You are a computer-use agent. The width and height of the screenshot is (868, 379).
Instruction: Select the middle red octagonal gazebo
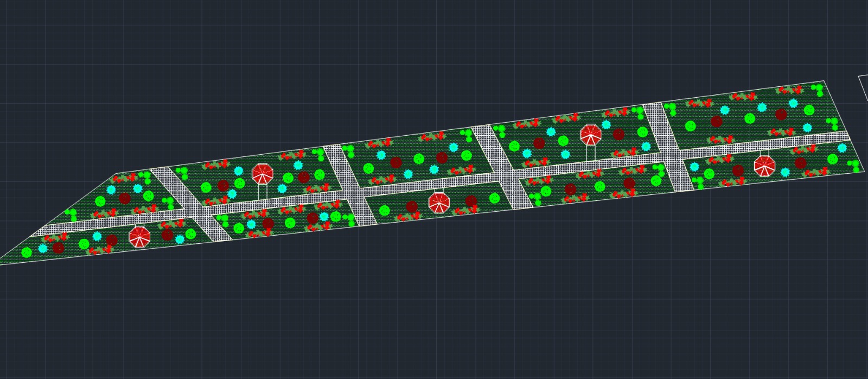point(439,203)
